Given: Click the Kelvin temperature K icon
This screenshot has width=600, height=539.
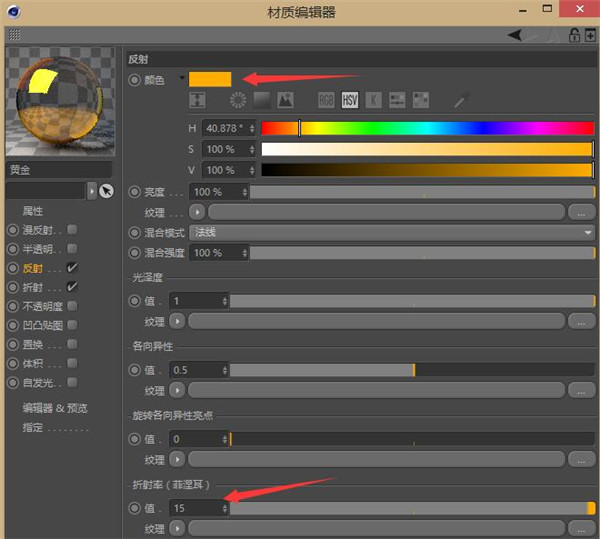Looking at the screenshot, I should (x=373, y=100).
